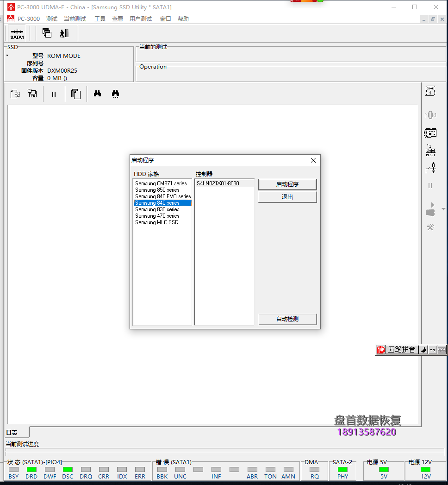Select Samsung 840 EVO series in list

pyautogui.click(x=162, y=196)
